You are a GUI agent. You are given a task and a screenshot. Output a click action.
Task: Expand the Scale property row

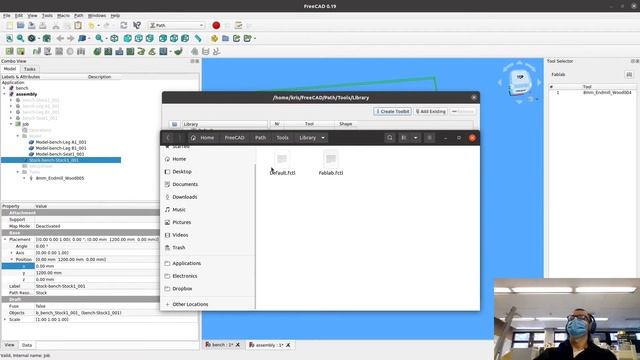(5, 320)
